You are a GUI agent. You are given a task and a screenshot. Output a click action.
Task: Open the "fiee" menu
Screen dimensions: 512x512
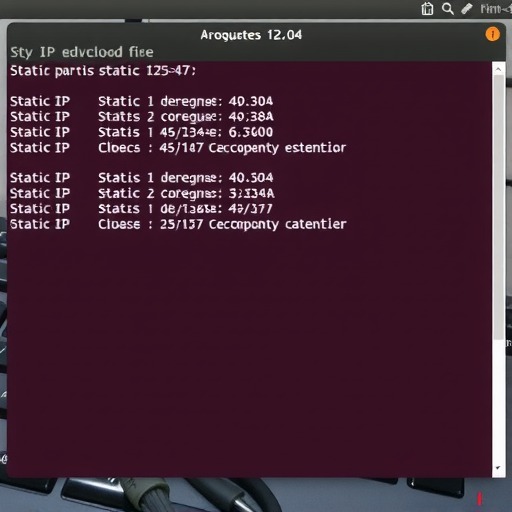point(141,52)
